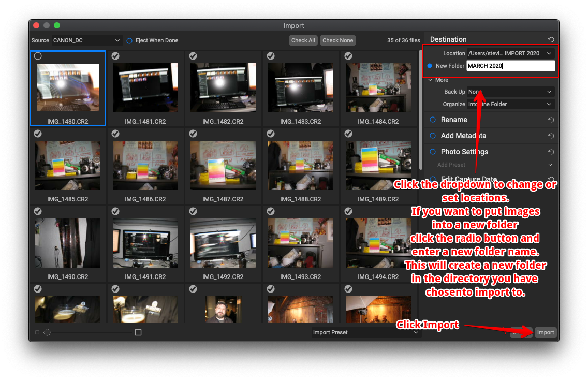This screenshot has width=588, height=380.
Task: Reset the Photo Settings section
Action: [551, 152]
